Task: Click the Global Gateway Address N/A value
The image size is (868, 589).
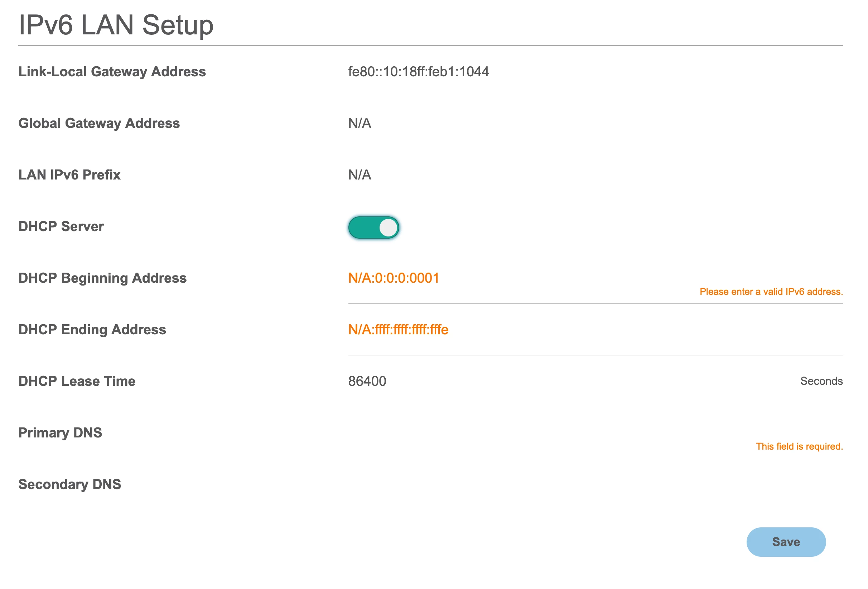Action: 360,123
